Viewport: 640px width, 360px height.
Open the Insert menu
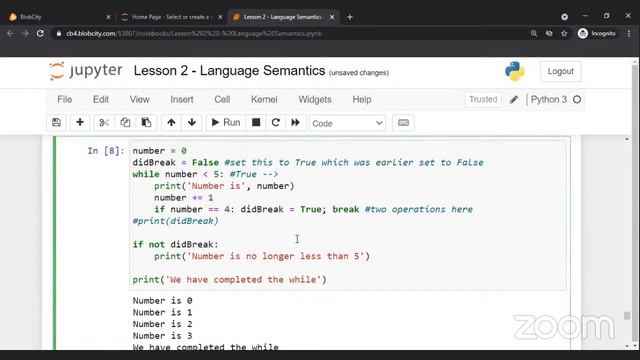click(x=182, y=100)
